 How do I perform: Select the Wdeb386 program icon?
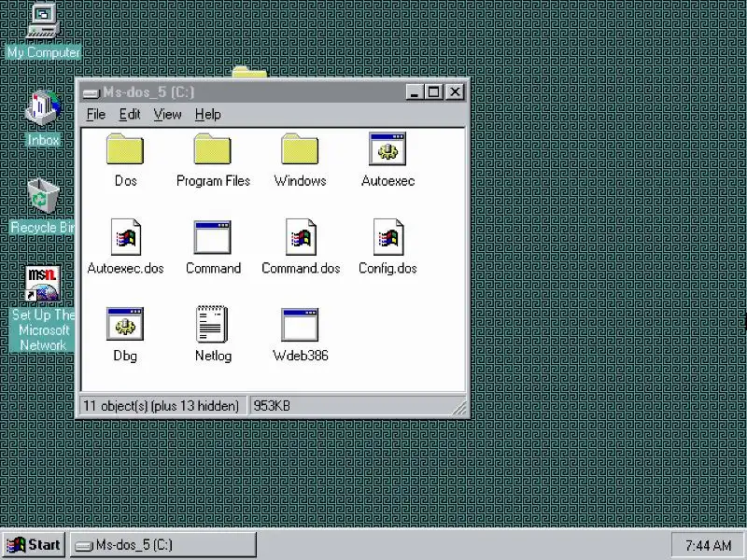(300, 325)
